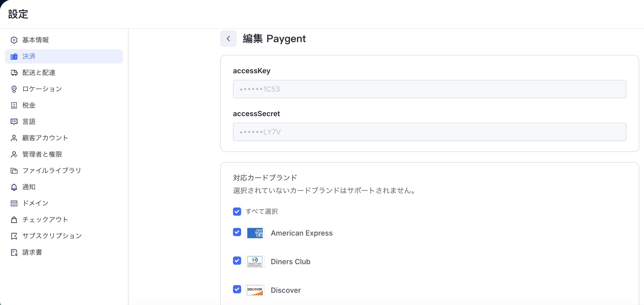Disable the Discover card brand checkbox
The height and width of the screenshot is (305, 644).
(x=237, y=289)
